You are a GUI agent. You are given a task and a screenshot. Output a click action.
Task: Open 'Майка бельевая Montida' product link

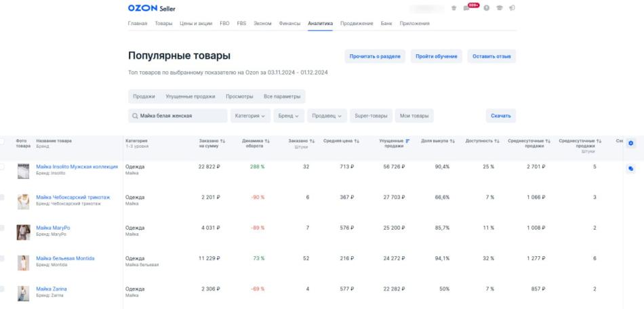(65, 258)
